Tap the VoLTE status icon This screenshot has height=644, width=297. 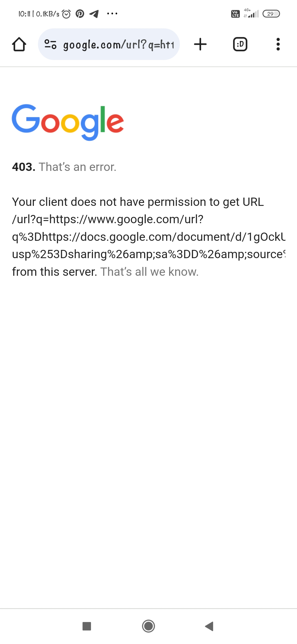tap(235, 13)
